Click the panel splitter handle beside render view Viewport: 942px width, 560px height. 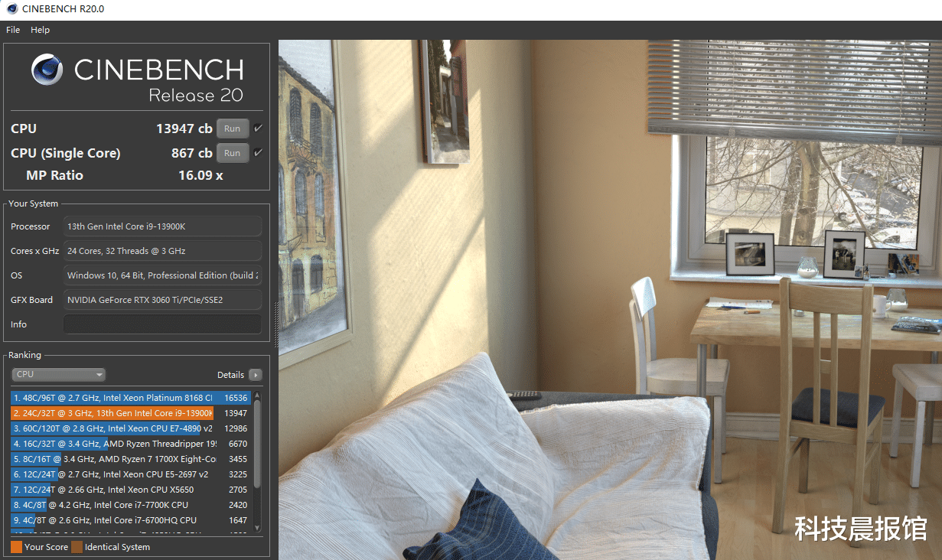tap(275, 324)
